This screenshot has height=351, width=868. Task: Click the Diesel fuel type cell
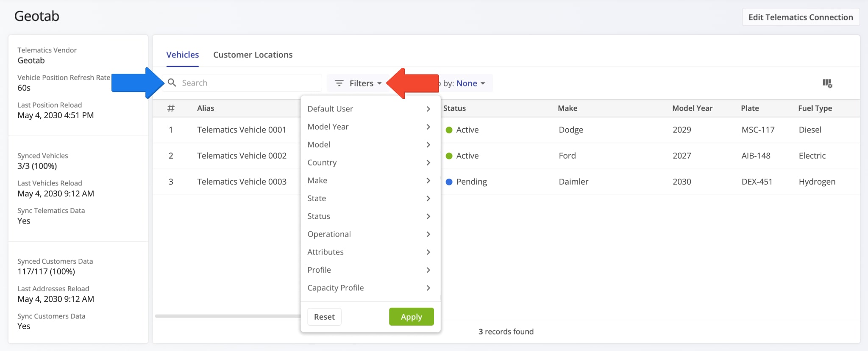click(810, 130)
